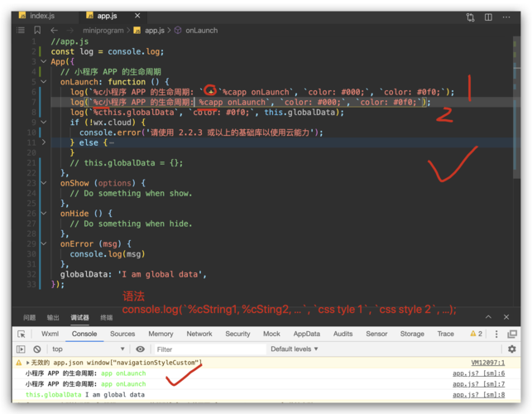The image size is (532, 414).
Task: Expand the folded else block on line 11
Action: [43, 142]
